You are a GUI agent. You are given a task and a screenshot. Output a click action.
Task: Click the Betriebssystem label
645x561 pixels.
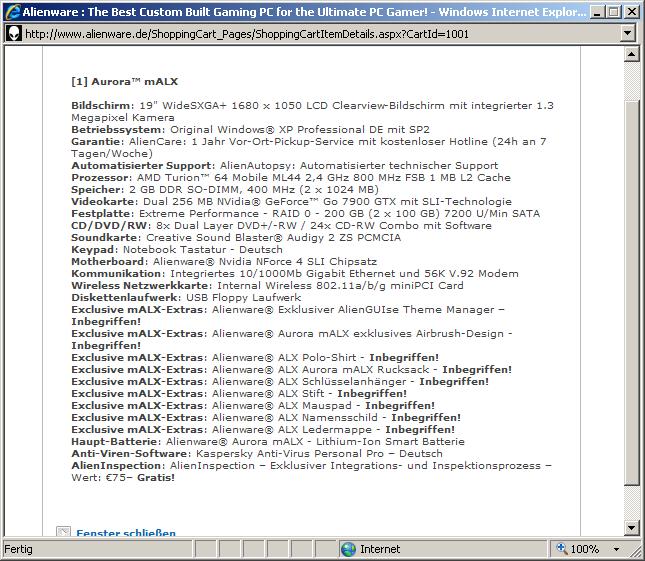(118, 130)
